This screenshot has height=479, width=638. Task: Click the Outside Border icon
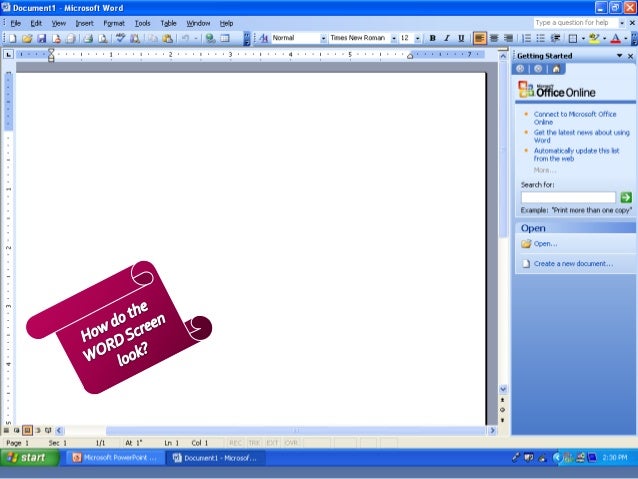pyautogui.click(x=572, y=38)
